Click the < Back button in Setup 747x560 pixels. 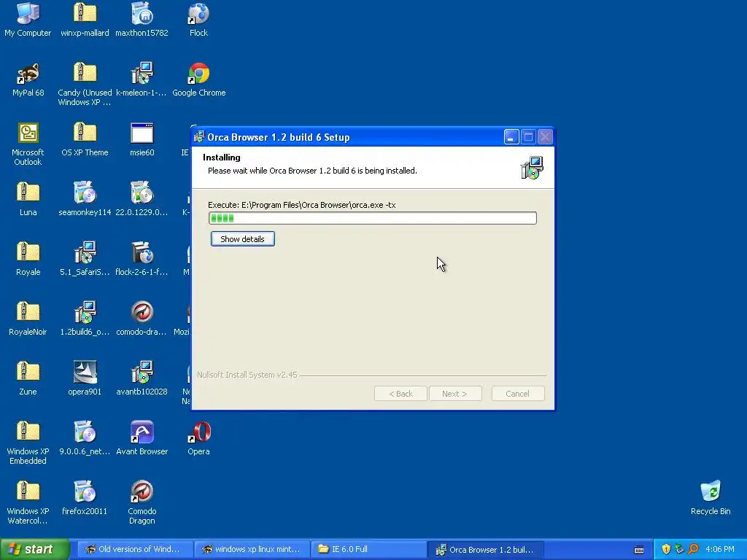pos(400,394)
